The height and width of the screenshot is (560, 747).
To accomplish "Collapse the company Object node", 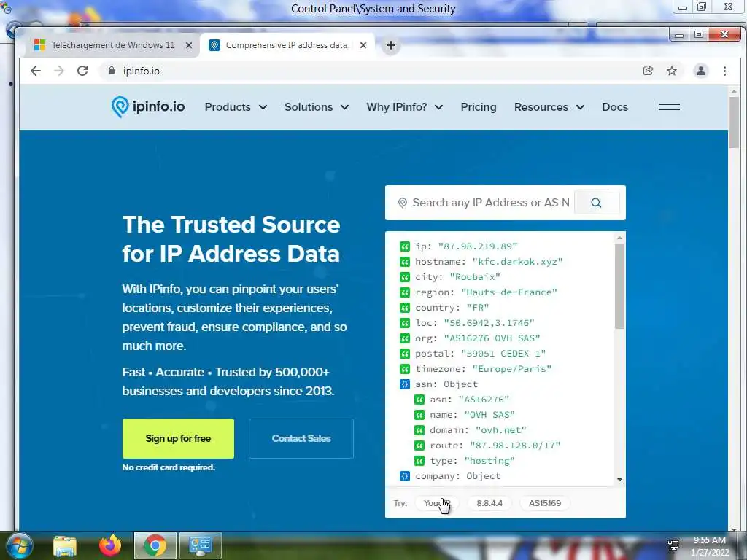I will pyautogui.click(x=404, y=475).
